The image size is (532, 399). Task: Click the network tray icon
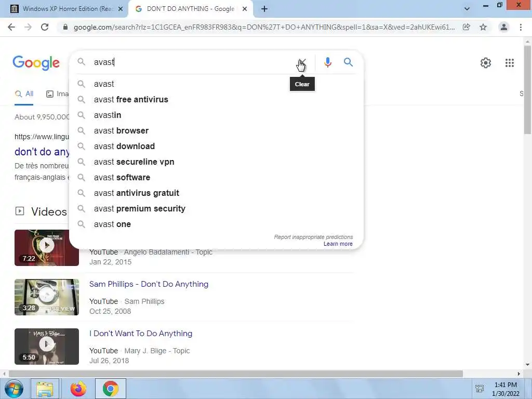click(x=480, y=389)
